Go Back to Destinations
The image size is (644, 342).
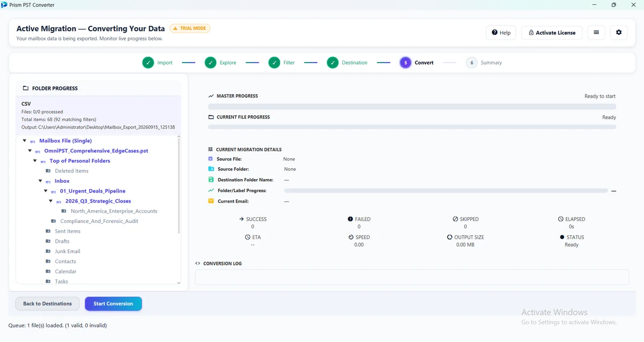tap(47, 303)
